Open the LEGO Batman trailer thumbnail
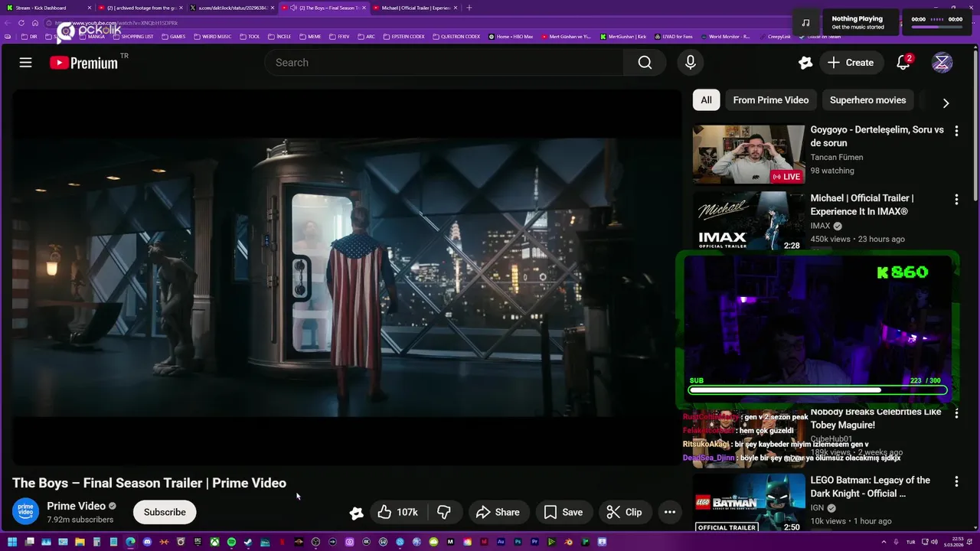 coord(749,503)
